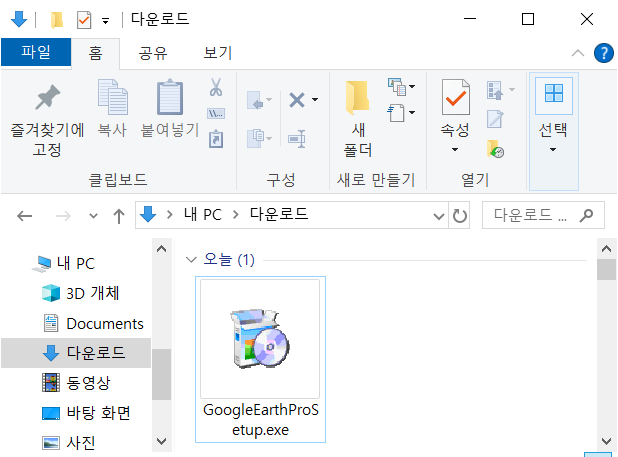Expand the Easy access dropdown arrow
The height and width of the screenshot is (457, 618).
pyautogui.click(x=412, y=113)
